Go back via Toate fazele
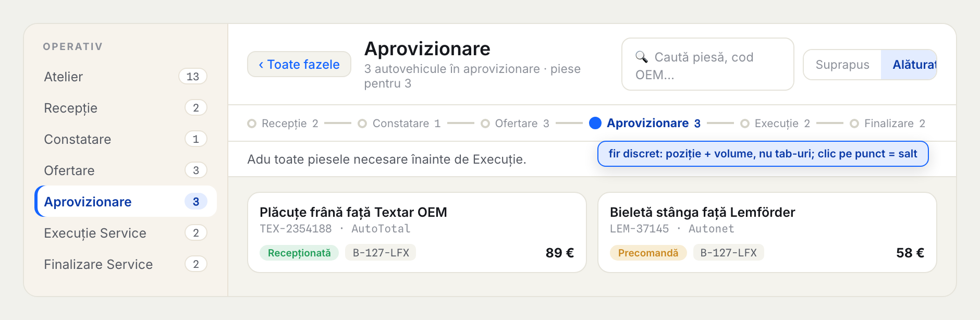Screen dimensions: 980x320 point(299,64)
